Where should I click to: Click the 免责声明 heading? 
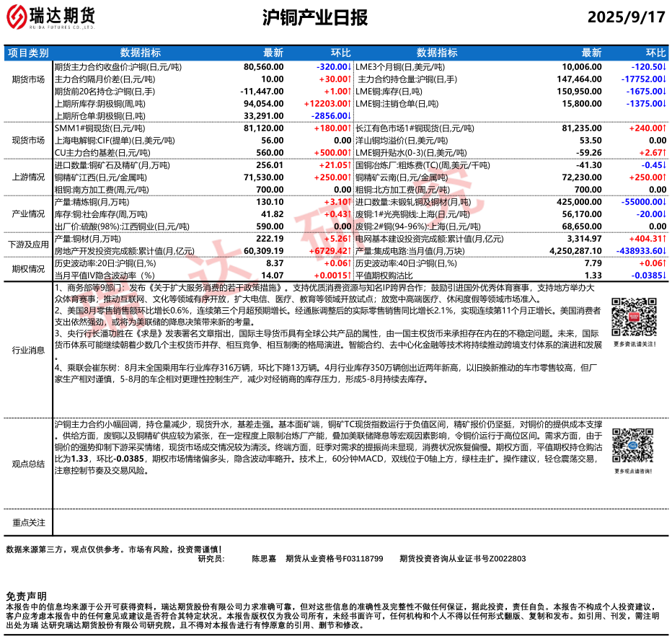26,596
